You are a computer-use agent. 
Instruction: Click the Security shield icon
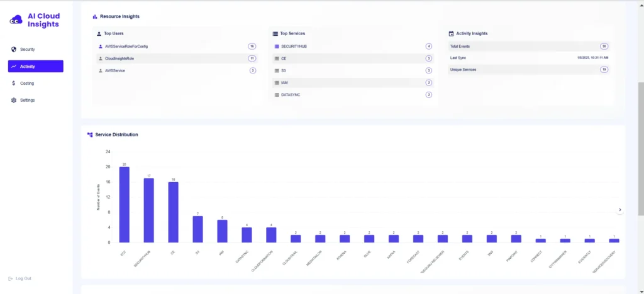click(14, 49)
